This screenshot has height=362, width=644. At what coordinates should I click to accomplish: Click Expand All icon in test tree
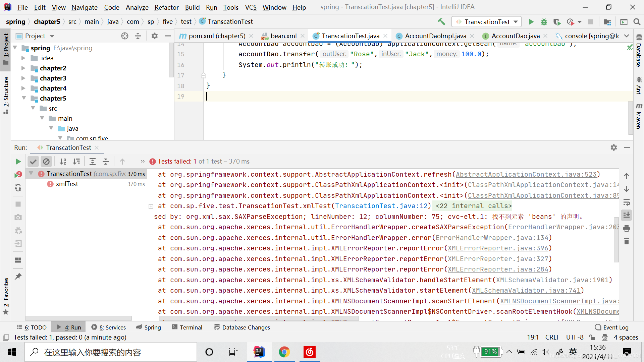pos(93,162)
